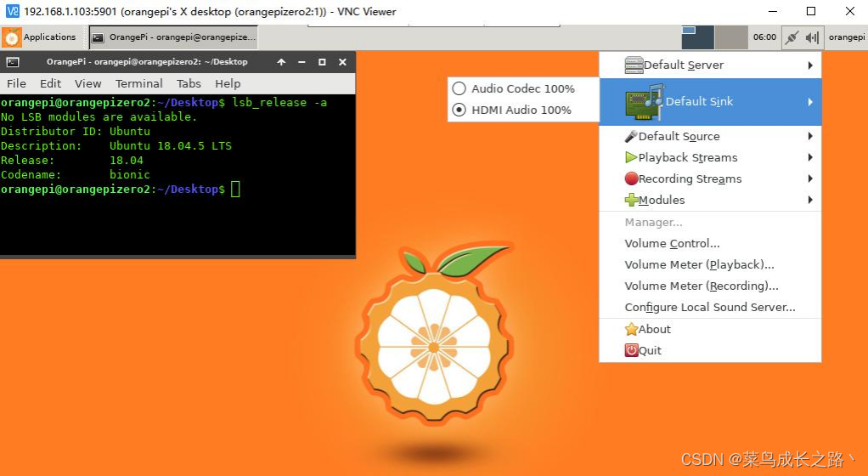Click the About star icon
Screen dimensions: 868x476
631,329
